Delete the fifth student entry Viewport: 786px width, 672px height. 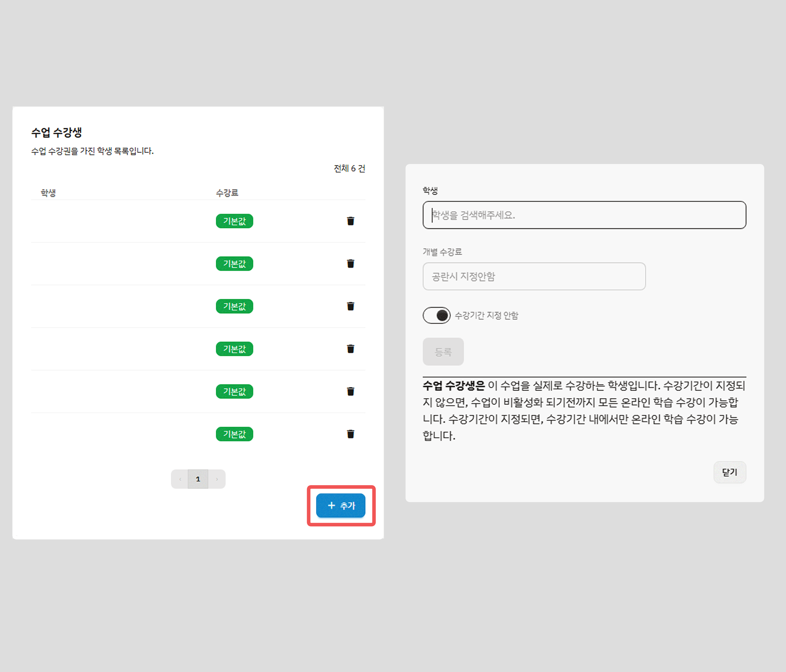(x=351, y=391)
